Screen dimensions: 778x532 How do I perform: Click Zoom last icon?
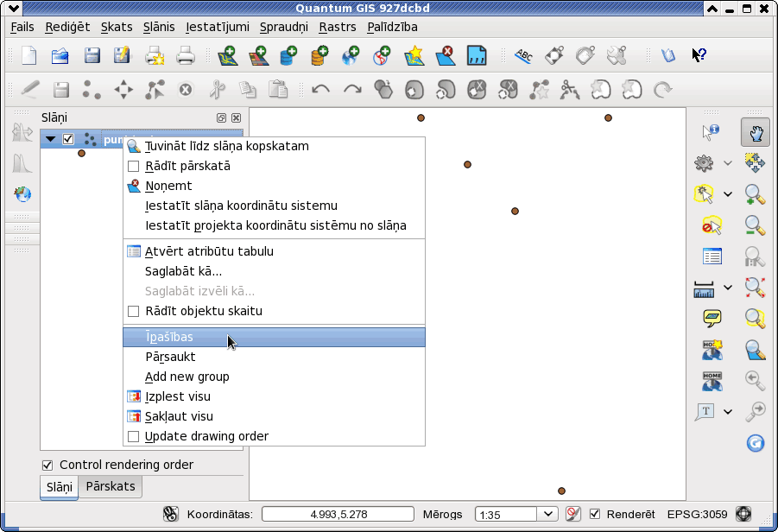755,380
